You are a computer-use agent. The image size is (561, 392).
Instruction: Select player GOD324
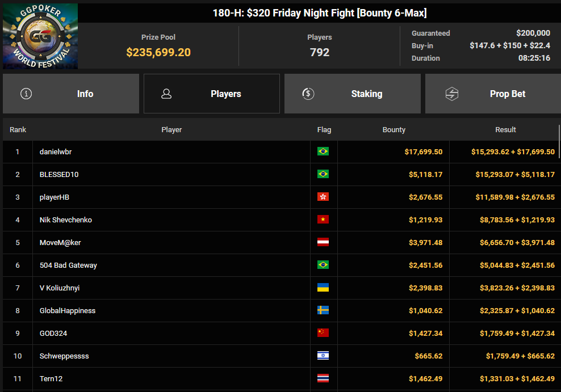click(x=53, y=334)
